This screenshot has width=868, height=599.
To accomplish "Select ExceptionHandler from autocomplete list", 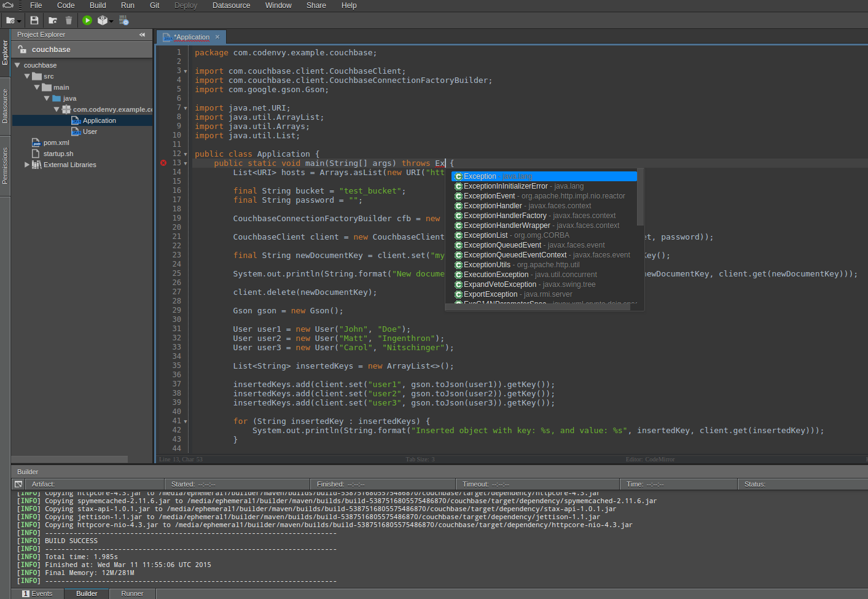I will pyautogui.click(x=493, y=206).
